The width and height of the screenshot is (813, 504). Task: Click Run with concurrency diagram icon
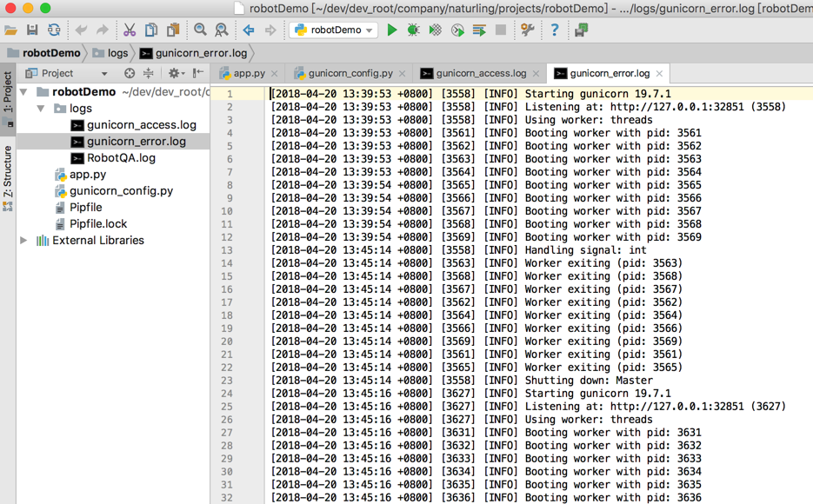click(479, 30)
